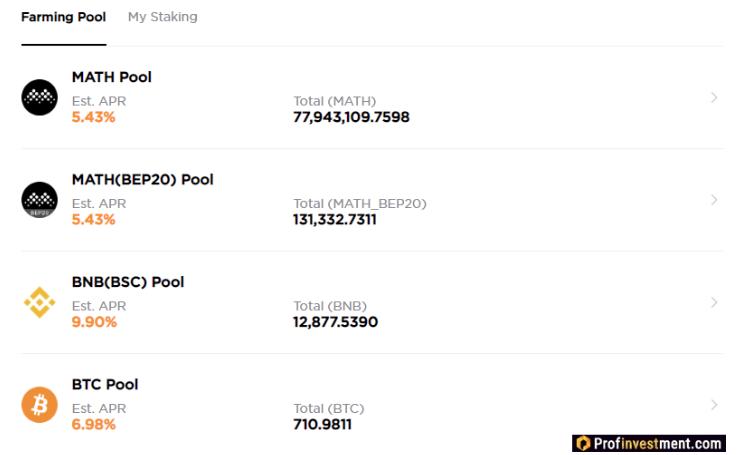The image size is (739, 455).
Task: Click the 710.9811 BTC total amount
Action: point(322,425)
